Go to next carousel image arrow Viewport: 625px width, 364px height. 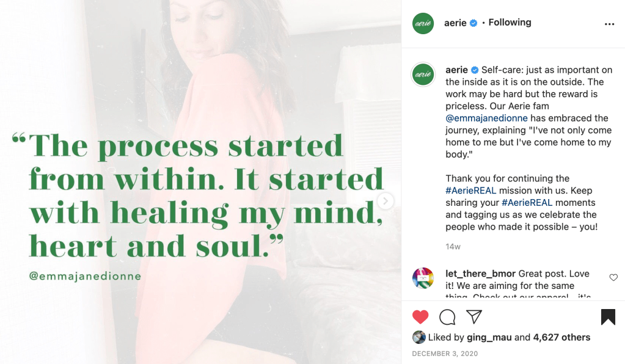coord(386,200)
